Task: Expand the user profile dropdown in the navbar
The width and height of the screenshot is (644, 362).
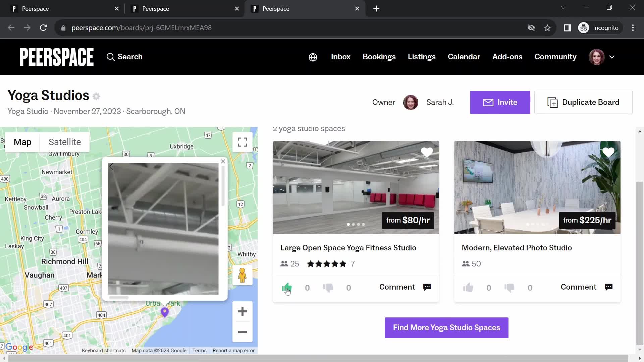Action: (x=612, y=57)
